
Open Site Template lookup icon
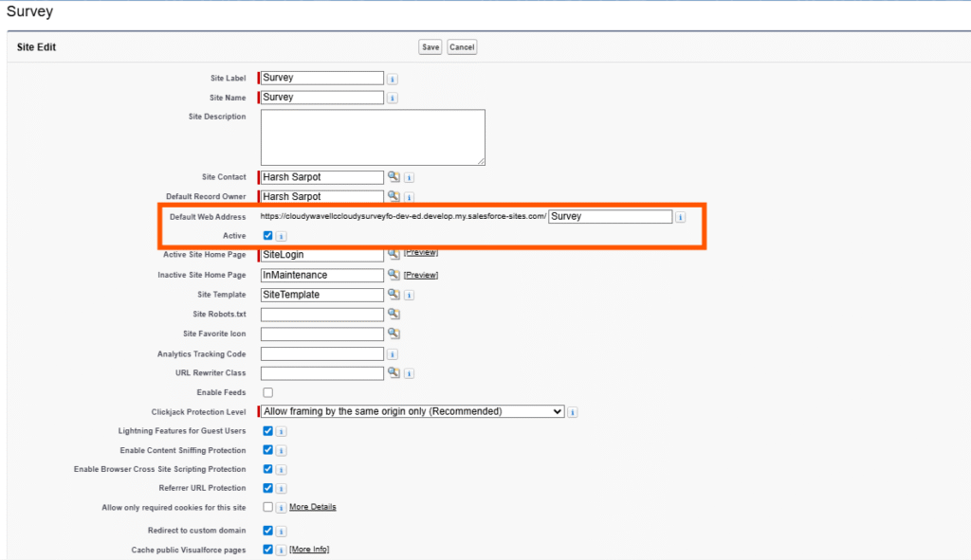pos(394,295)
